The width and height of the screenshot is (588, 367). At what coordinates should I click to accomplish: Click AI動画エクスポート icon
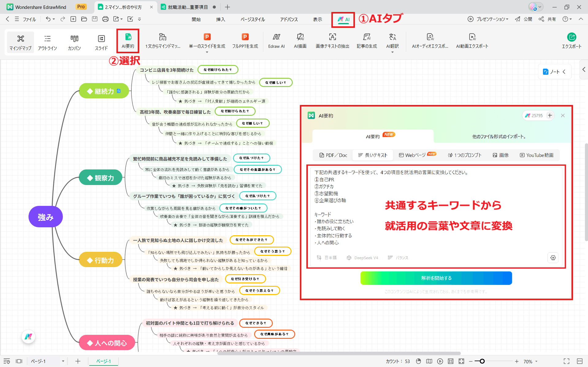click(x=472, y=37)
